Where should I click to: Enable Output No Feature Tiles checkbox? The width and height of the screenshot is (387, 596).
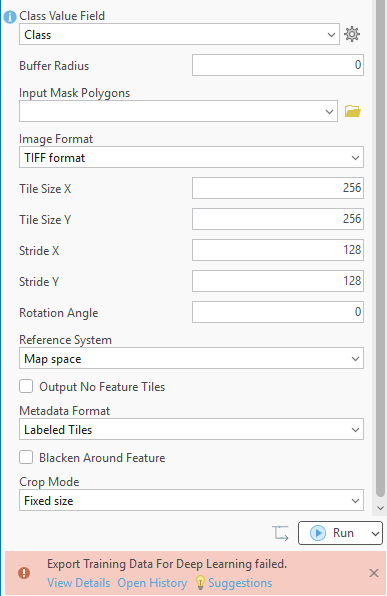(26, 387)
